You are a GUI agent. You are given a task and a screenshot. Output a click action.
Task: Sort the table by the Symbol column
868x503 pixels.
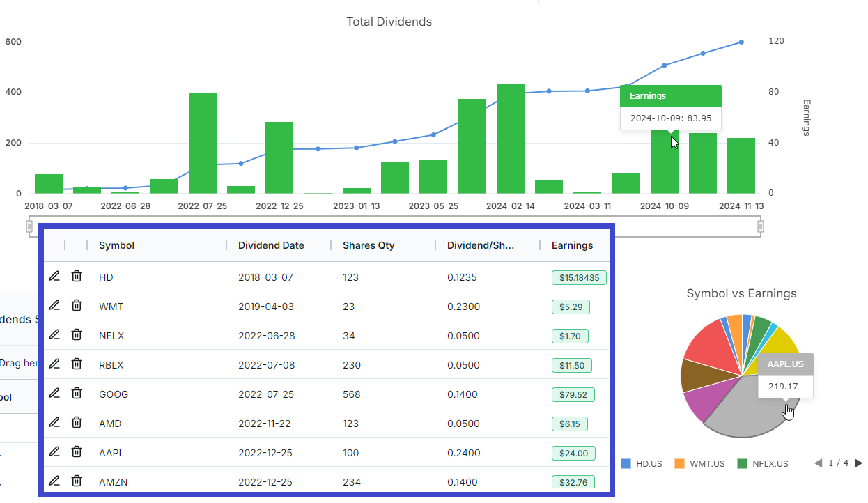[x=116, y=245]
